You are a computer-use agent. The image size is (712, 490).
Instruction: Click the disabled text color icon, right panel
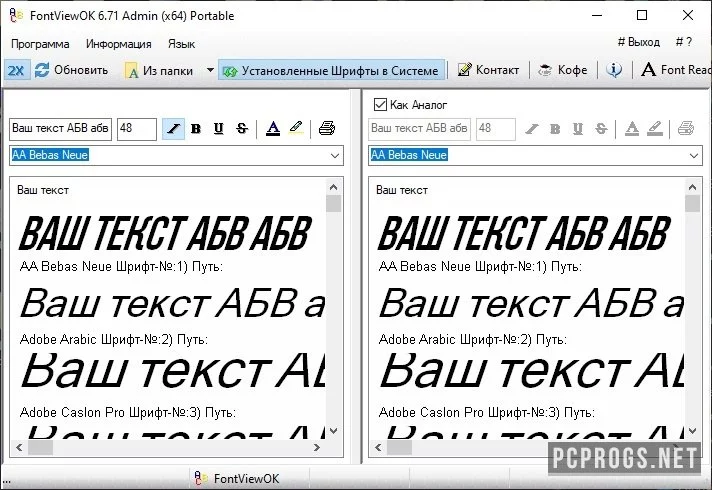(632, 129)
